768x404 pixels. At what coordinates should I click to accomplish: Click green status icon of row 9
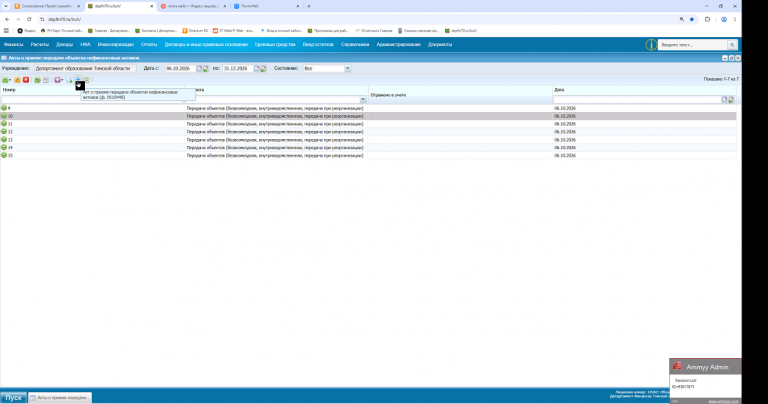point(4,108)
